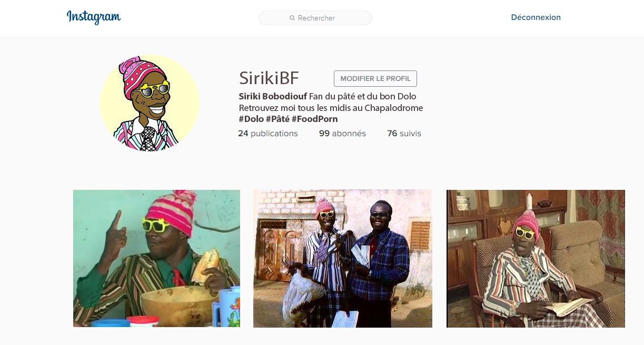
Task: Open the post of man eating bread
Action: pyautogui.click(x=156, y=258)
